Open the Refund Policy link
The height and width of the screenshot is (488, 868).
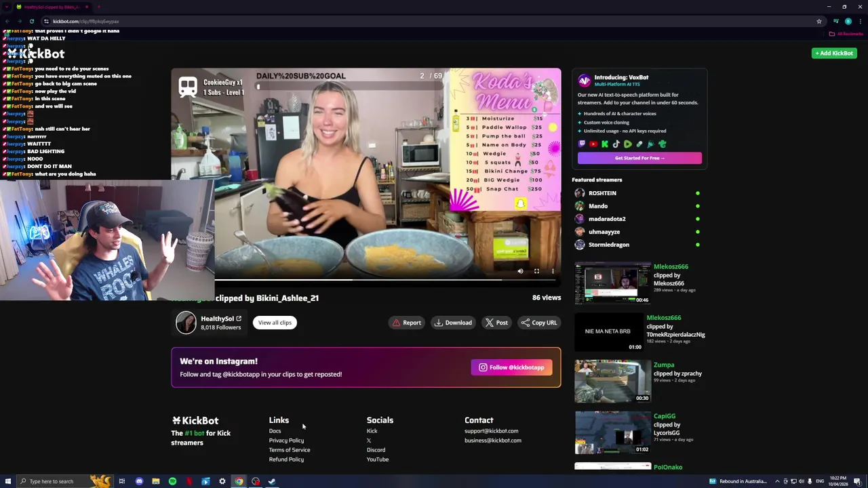tap(286, 460)
